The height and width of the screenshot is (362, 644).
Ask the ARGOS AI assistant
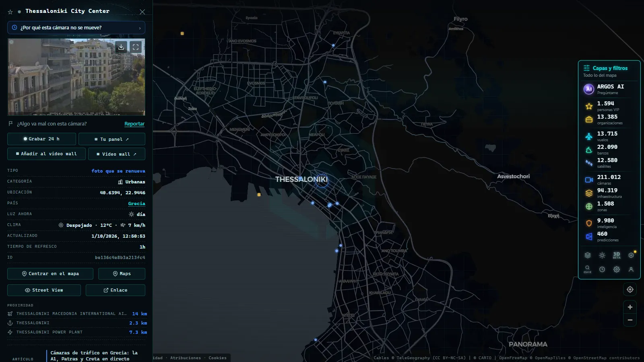(609, 89)
